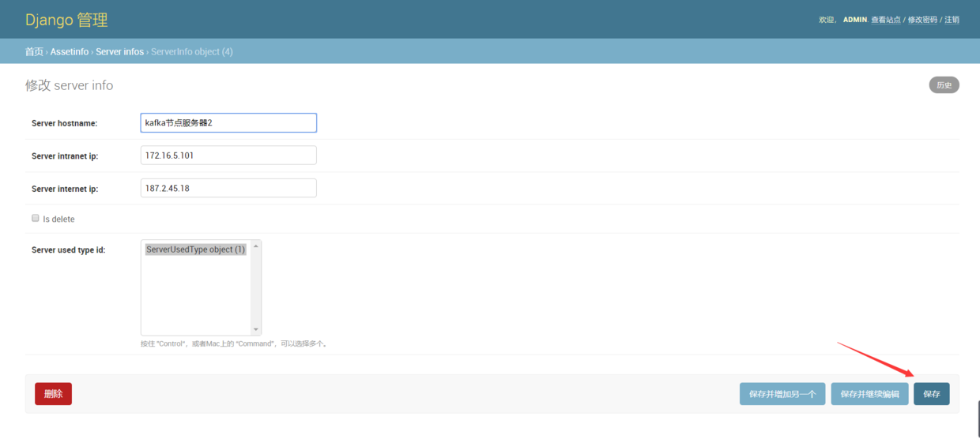
Task: Select ServerUsedType object (1) in list
Action: click(x=196, y=250)
